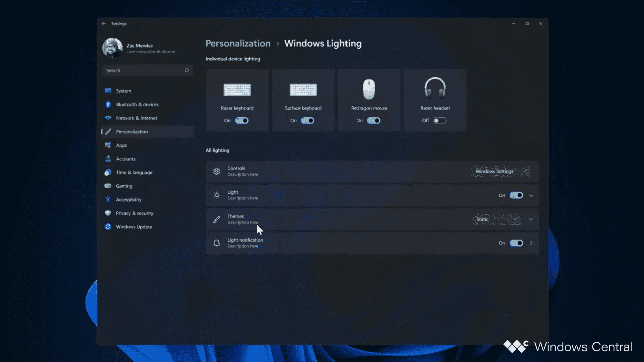
Task: Click the Apps icon in sidebar
Action: [x=108, y=145]
